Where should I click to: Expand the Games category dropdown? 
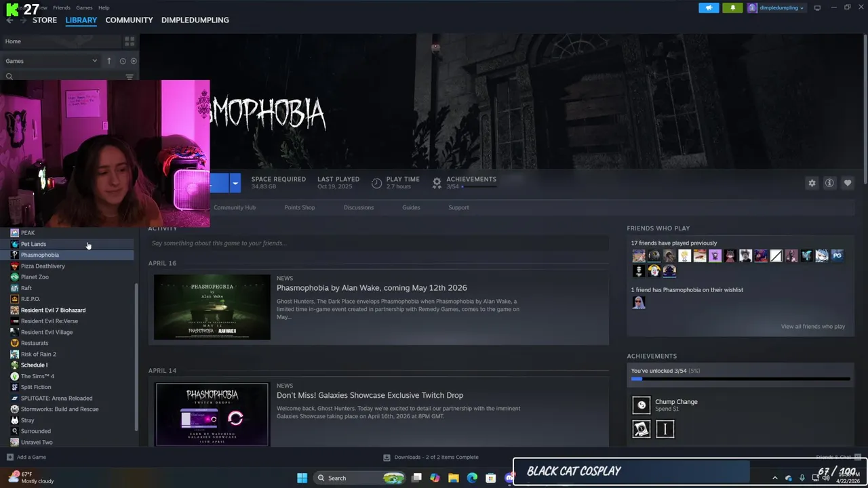(94, 61)
